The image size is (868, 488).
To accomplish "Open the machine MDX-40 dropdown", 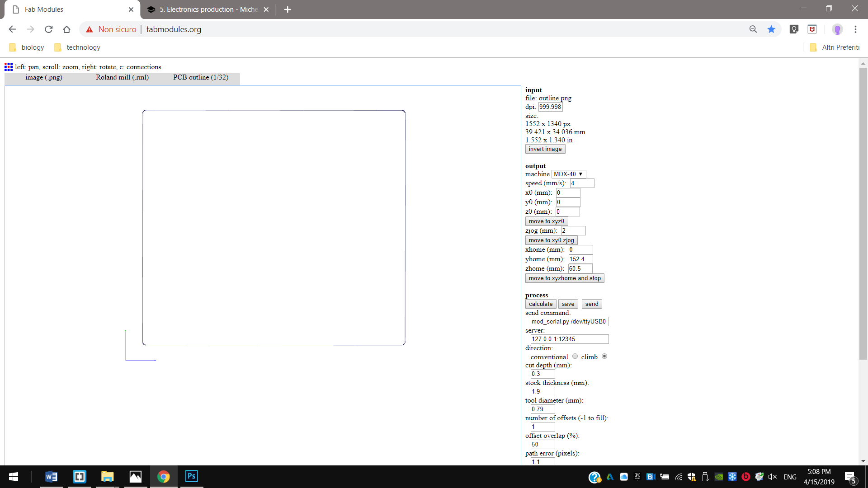I will click(x=568, y=174).
